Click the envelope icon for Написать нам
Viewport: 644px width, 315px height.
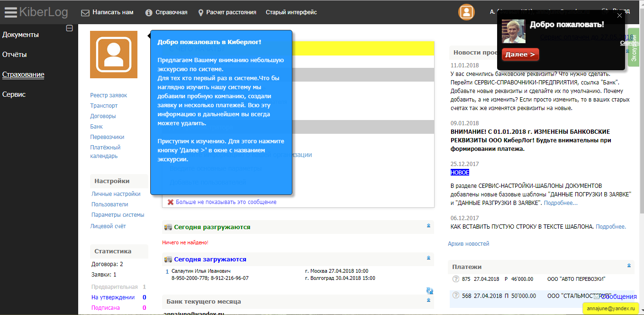(85, 12)
